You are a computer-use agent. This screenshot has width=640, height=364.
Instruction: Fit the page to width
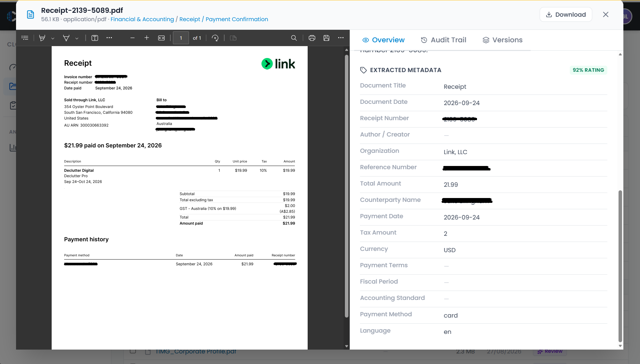click(x=161, y=38)
